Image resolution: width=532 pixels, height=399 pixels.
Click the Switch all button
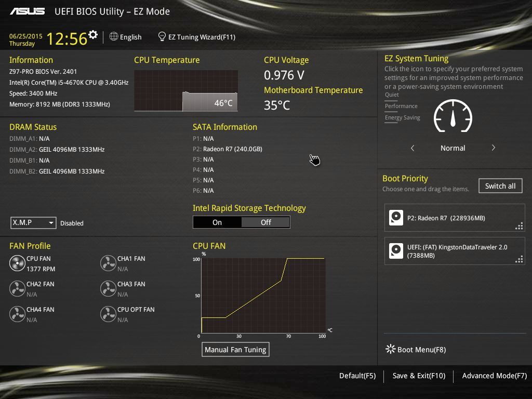coord(500,186)
